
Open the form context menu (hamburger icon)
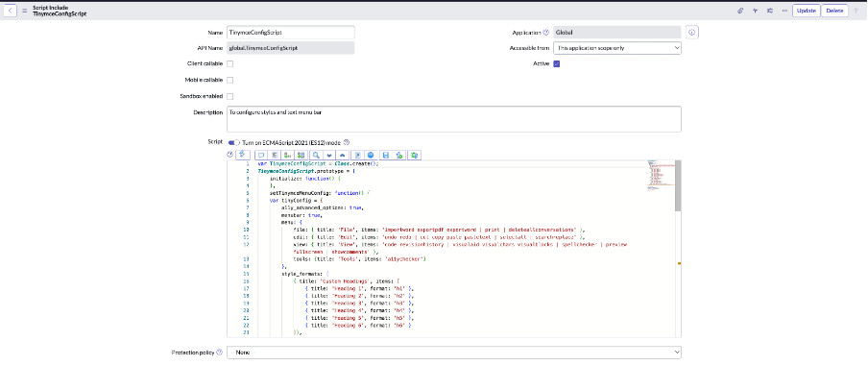pos(24,11)
